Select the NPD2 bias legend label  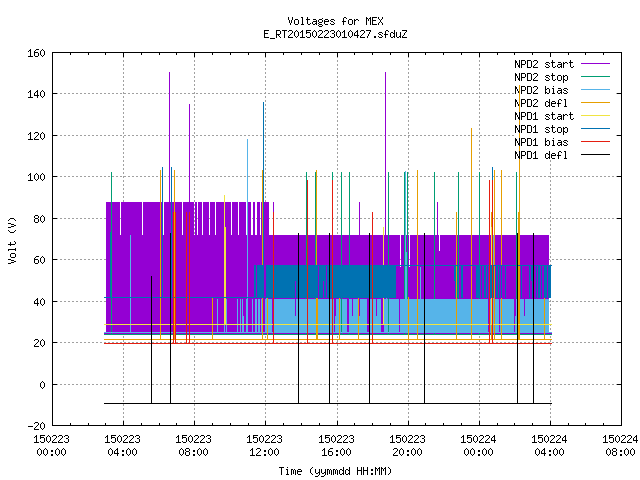pyautogui.click(x=541, y=90)
